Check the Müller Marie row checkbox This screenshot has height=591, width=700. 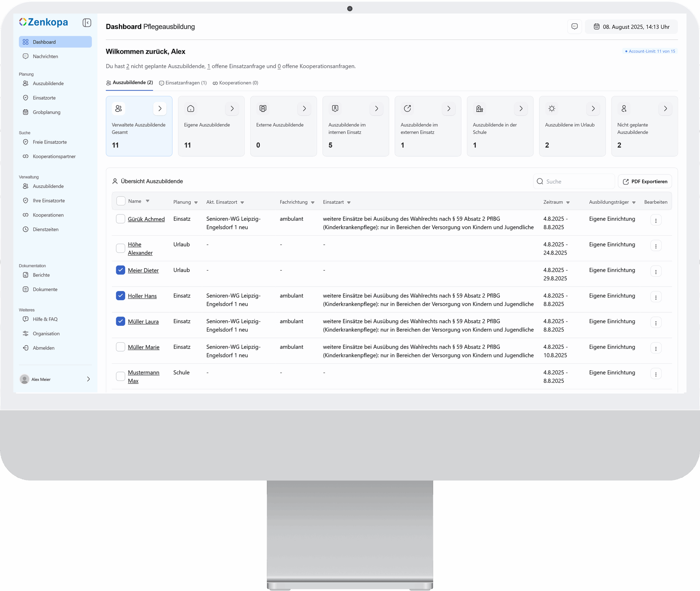(x=121, y=347)
